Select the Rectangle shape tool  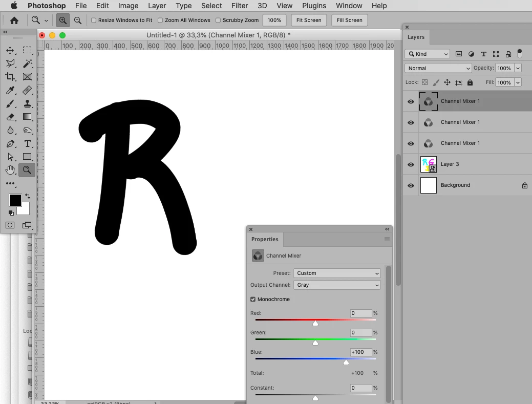(x=27, y=157)
